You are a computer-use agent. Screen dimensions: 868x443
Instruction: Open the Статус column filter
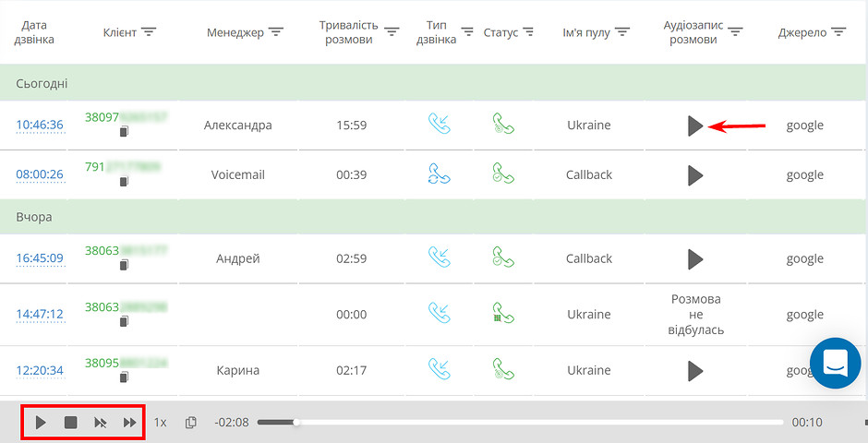coord(529,32)
